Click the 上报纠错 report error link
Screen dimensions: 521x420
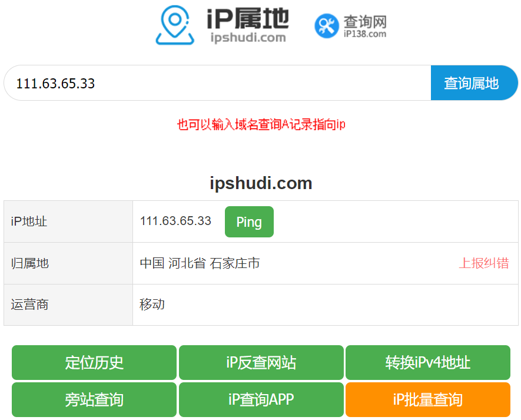coord(484,263)
